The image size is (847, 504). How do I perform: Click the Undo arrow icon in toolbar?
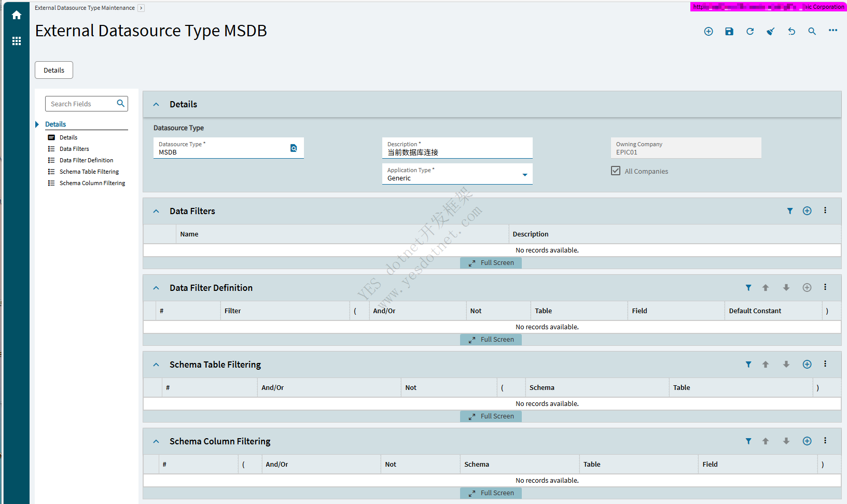click(x=792, y=32)
